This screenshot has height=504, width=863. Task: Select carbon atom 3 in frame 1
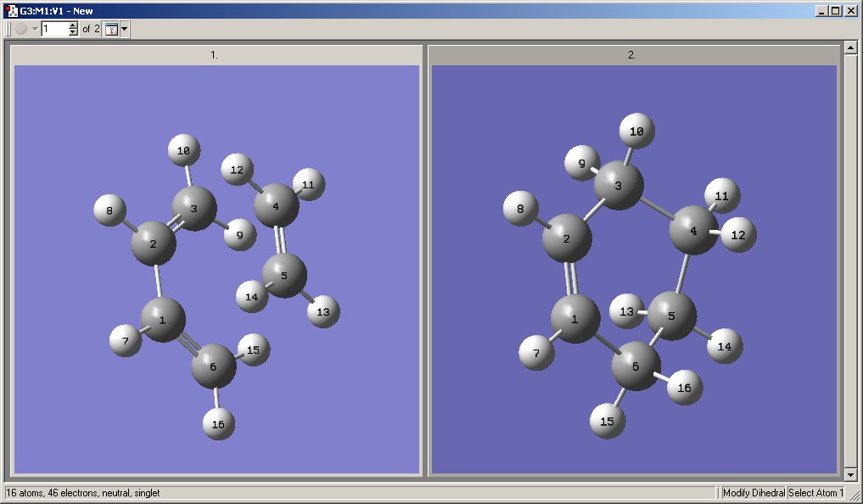pos(193,209)
